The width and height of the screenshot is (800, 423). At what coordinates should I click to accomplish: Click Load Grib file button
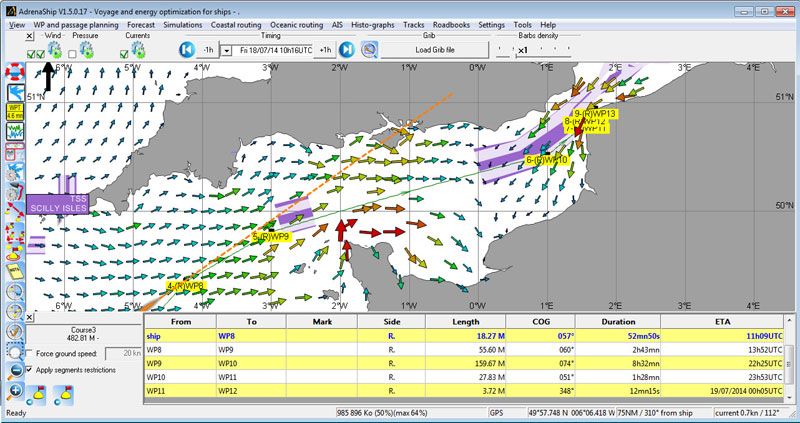(435, 50)
